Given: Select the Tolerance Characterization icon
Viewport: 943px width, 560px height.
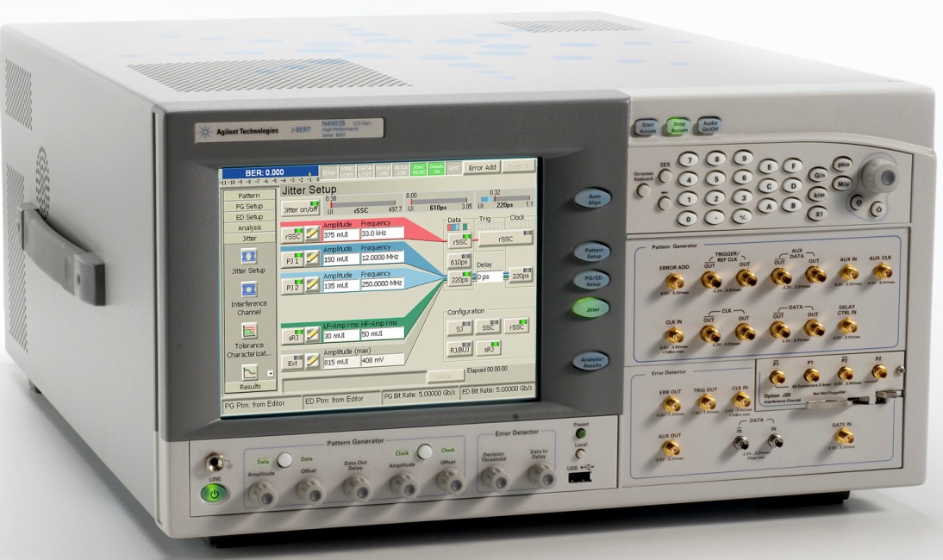Looking at the screenshot, I should click(x=248, y=331).
